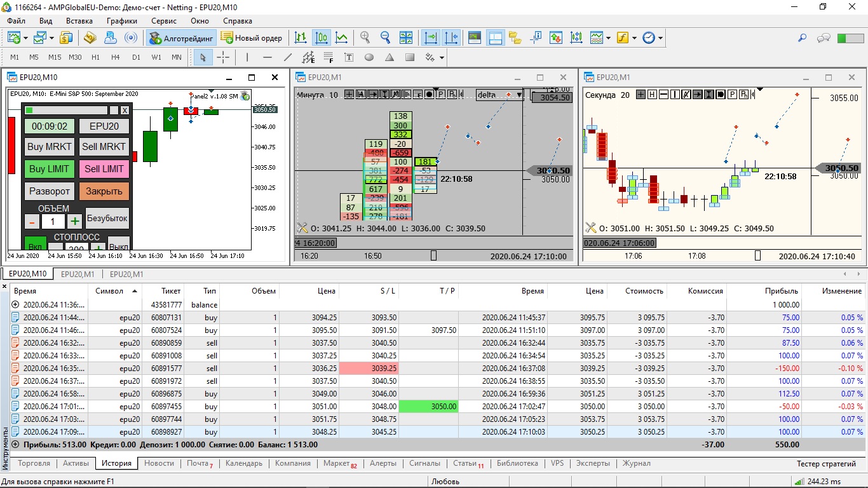The height and width of the screenshot is (488, 868).
Task: Toggle the Алготрейдинг button
Action: coord(182,37)
